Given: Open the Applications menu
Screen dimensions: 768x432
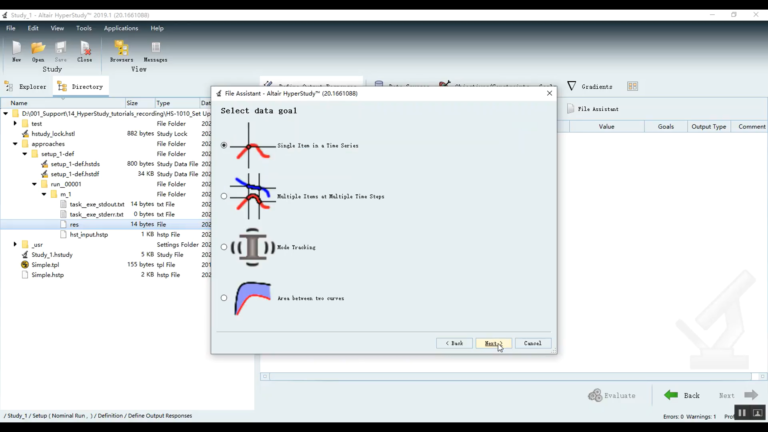Looking at the screenshot, I should coord(121,28).
